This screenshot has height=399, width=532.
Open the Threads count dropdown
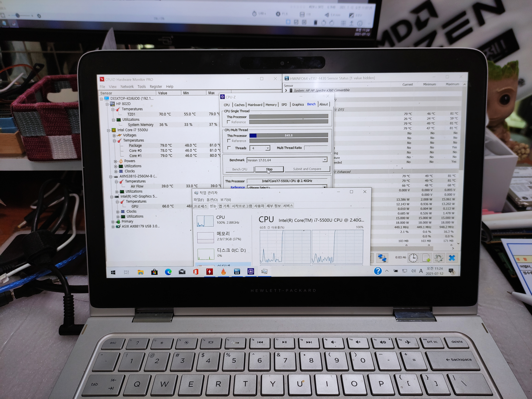(267, 148)
